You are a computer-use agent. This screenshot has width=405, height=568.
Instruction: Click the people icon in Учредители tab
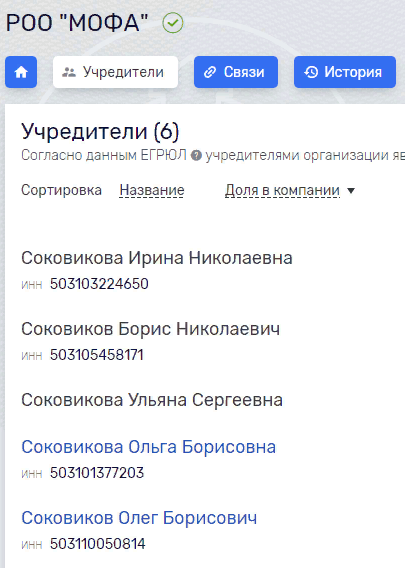68,72
